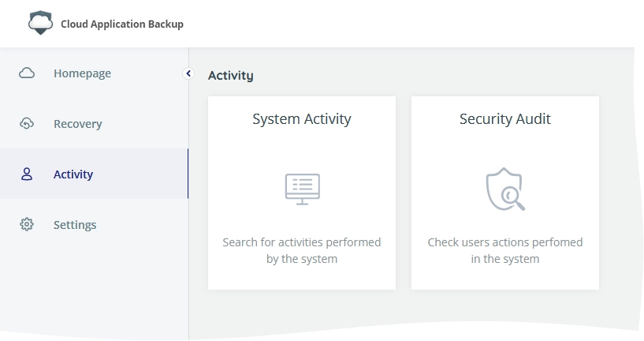Go to the Recovery menu item
The height and width of the screenshot is (341, 644).
coord(94,123)
